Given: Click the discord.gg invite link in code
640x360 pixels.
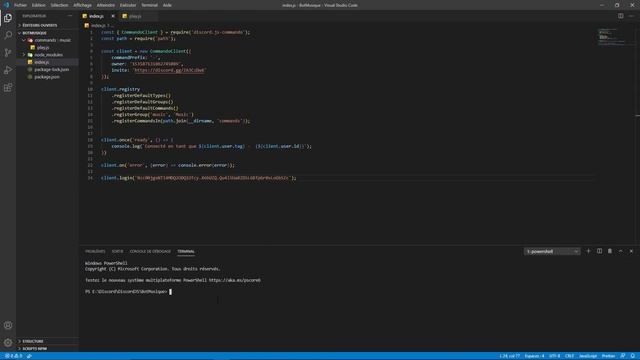Looking at the screenshot, I should [169, 70].
